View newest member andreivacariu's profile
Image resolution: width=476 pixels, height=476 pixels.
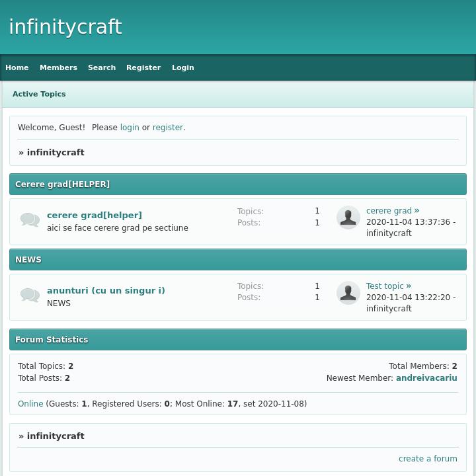click(426, 378)
